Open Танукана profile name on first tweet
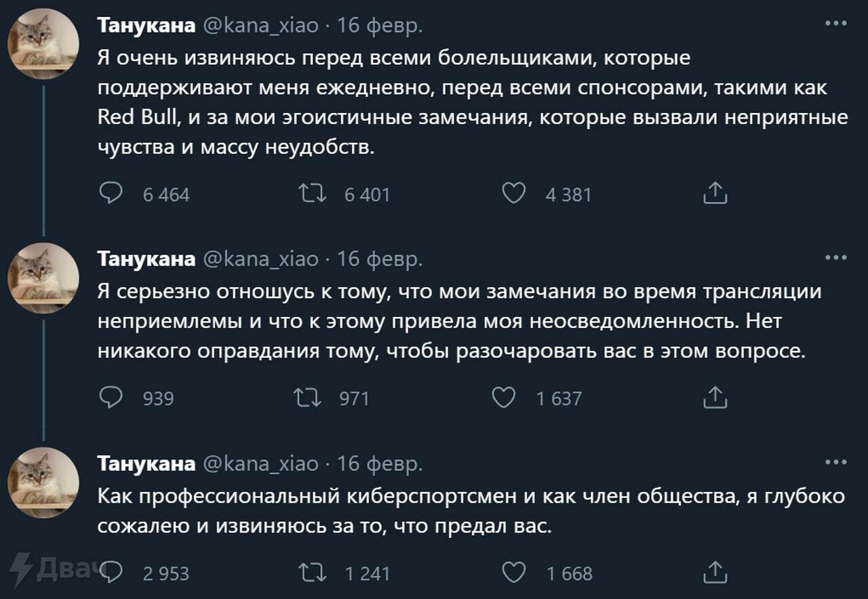The width and height of the screenshot is (868, 599). pyautogui.click(x=146, y=26)
